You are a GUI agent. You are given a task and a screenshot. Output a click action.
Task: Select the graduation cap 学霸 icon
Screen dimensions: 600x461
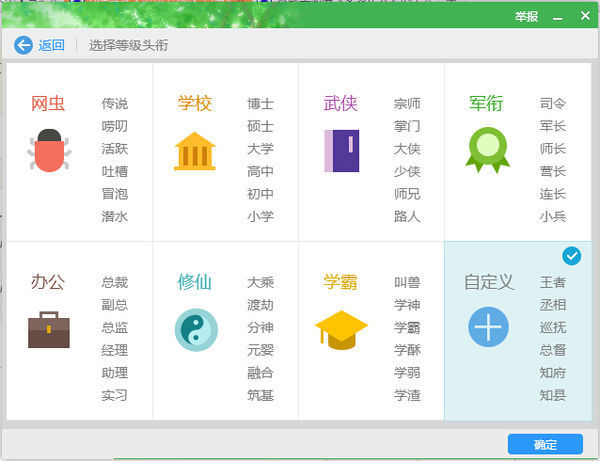(341, 330)
